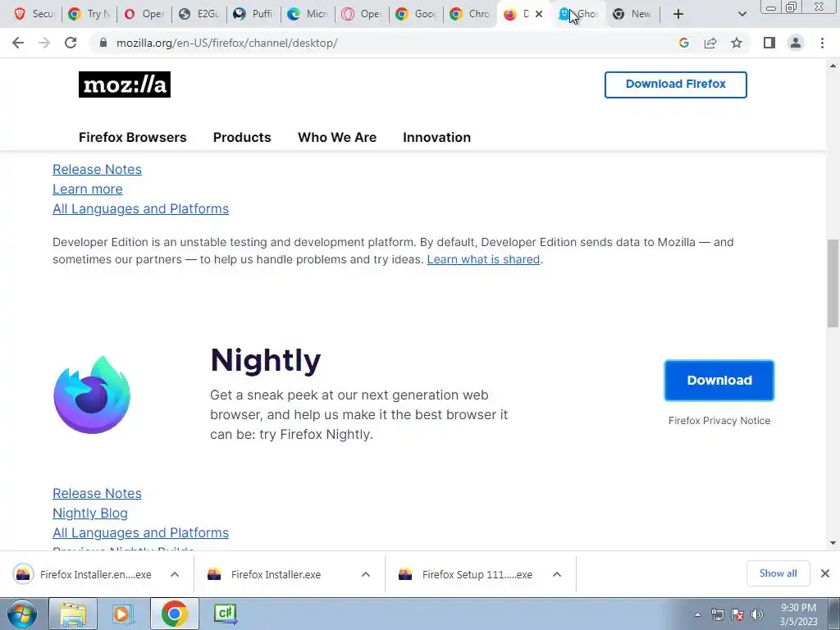Click the Download Firefox button
This screenshot has height=630, width=840.
pos(676,84)
